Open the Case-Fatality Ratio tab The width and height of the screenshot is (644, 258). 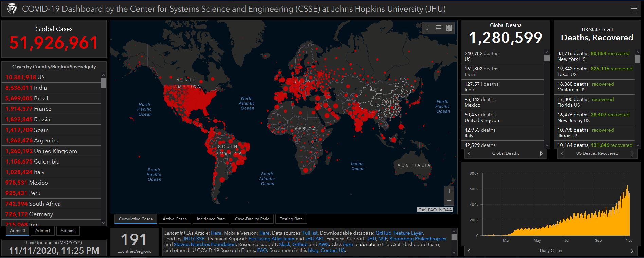click(252, 219)
